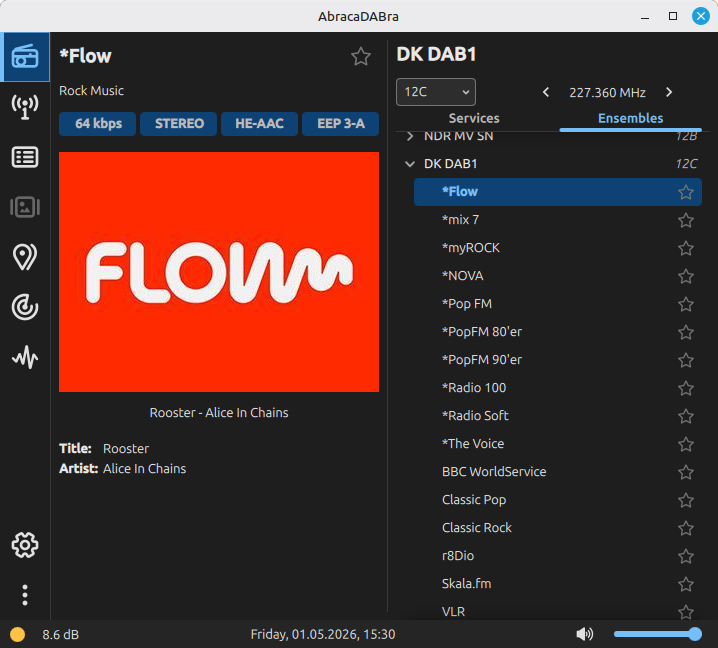Open settings gear in sidebar
This screenshot has height=648, width=718.
click(25, 545)
